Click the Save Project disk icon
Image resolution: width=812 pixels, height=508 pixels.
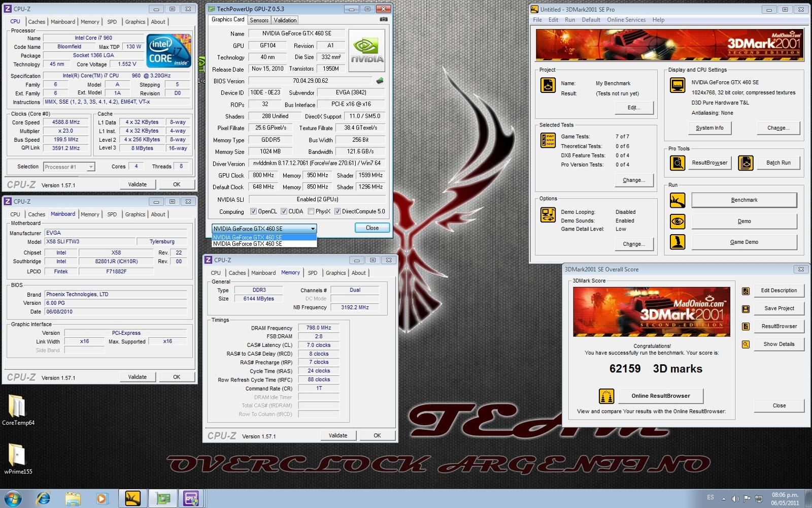pyautogui.click(x=746, y=309)
